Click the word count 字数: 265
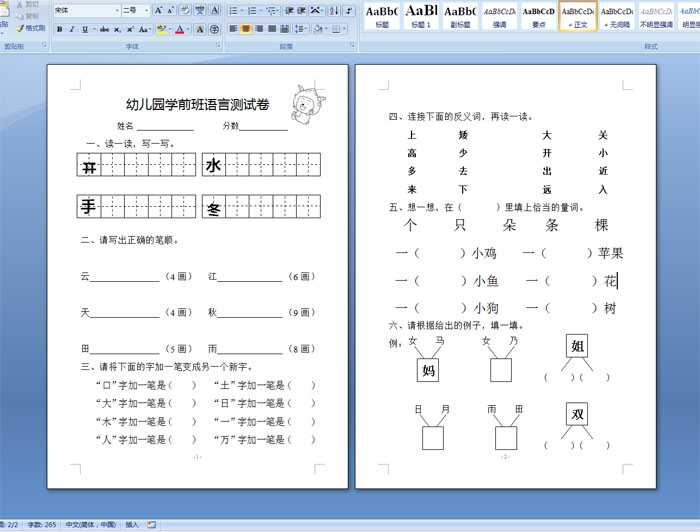The width and height of the screenshot is (700, 532). [x=42, y=525]
